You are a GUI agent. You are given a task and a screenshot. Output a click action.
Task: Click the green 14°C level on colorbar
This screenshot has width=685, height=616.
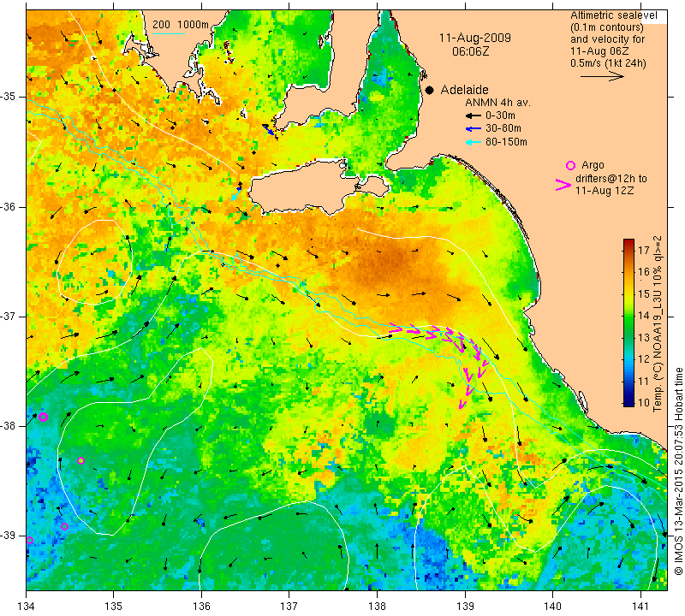click(628, 316)
